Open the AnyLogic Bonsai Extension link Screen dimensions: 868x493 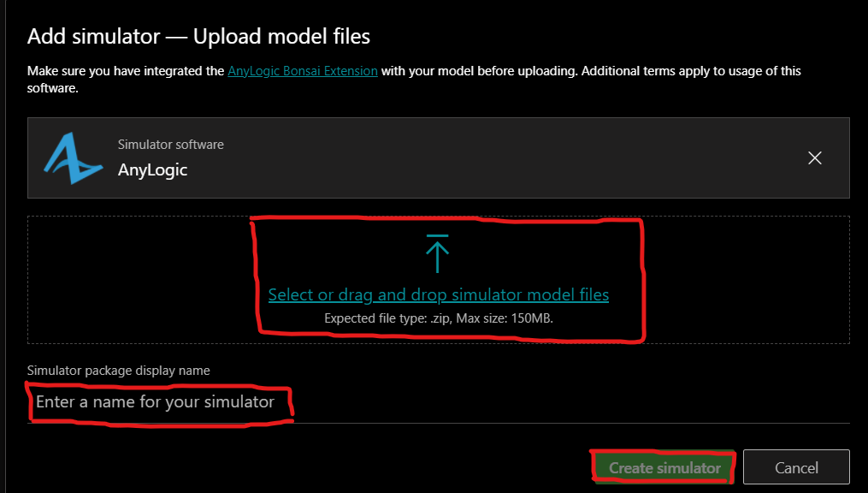(x=302, y=71)
